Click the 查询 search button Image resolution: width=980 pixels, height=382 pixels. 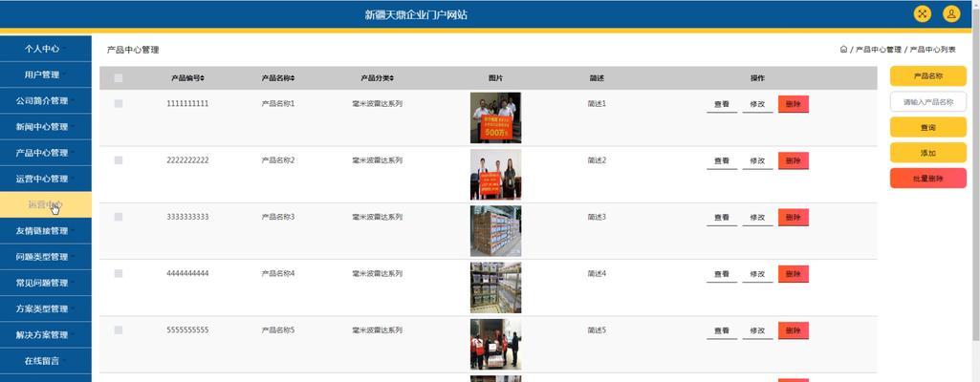pyautogui.click(x=928, y=127)
